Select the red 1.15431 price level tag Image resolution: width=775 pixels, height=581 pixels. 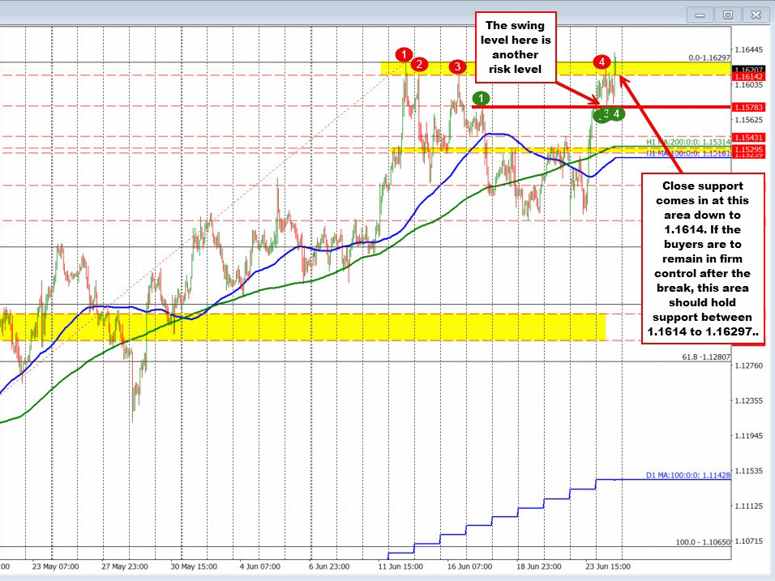point(749,137)
